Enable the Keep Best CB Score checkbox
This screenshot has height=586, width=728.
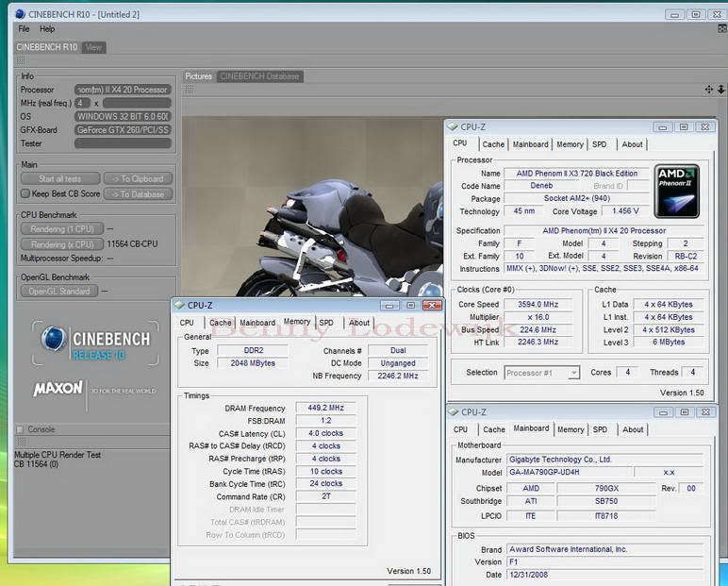click(x=25, y=193)
